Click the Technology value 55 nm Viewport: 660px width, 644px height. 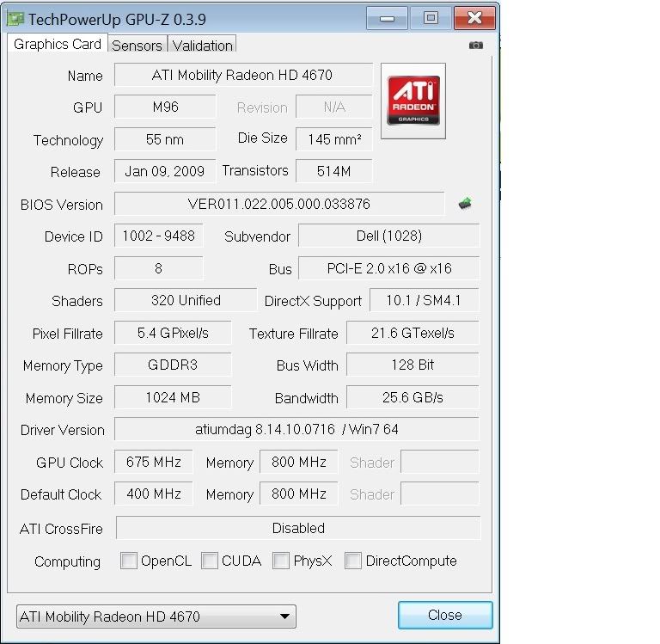165,139
